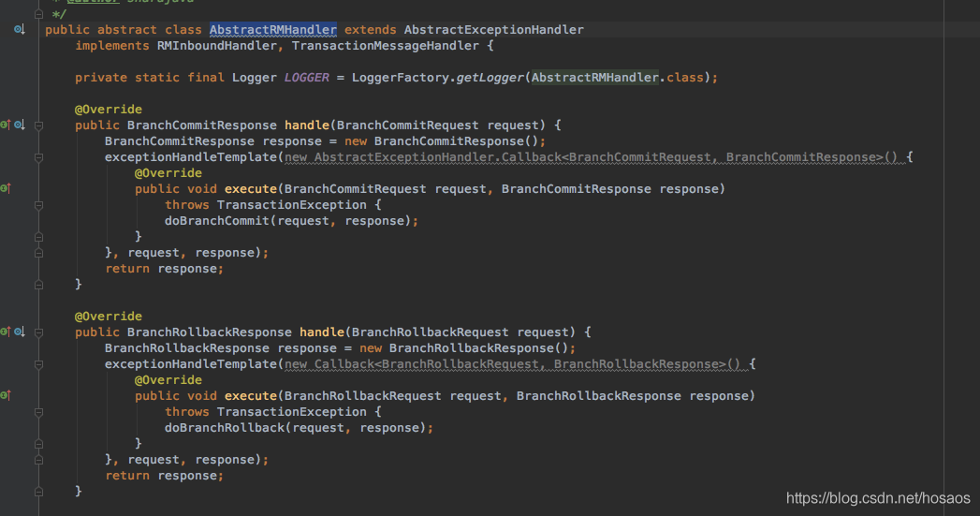The height and width of the screenshot is (516, 980).
Task: Click implements-method gutter icon on BranchCommitResponse handle line
Action: (5, 125)
